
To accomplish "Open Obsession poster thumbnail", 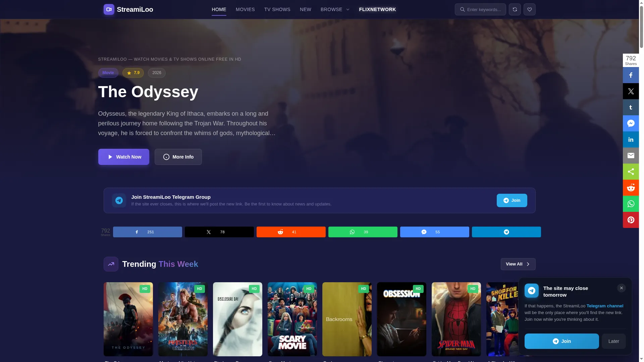I will pos(401,319).
